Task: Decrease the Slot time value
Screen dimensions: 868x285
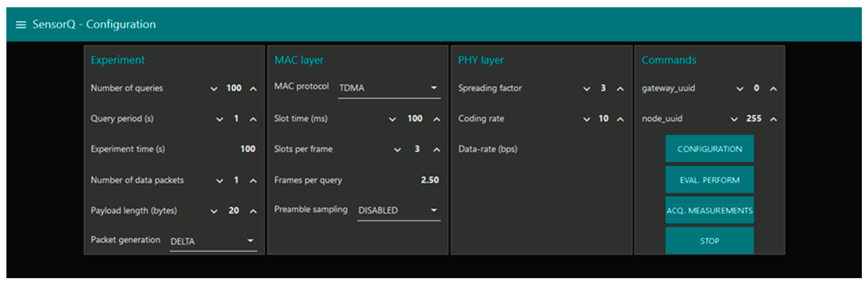Action: click(392, 119)
